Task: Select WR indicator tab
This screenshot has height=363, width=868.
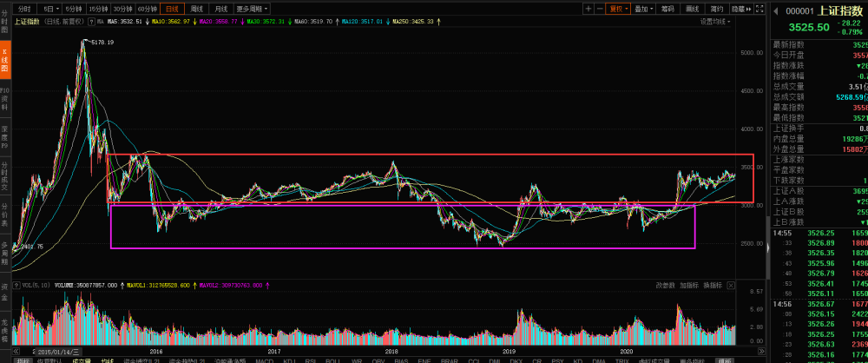Action: pos(357,361)
